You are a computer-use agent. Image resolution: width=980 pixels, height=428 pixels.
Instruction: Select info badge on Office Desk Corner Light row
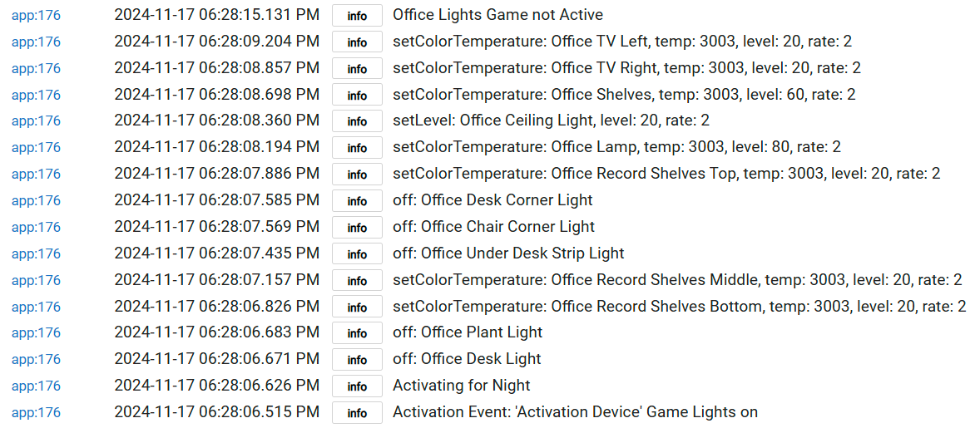(x=357, y=201)
